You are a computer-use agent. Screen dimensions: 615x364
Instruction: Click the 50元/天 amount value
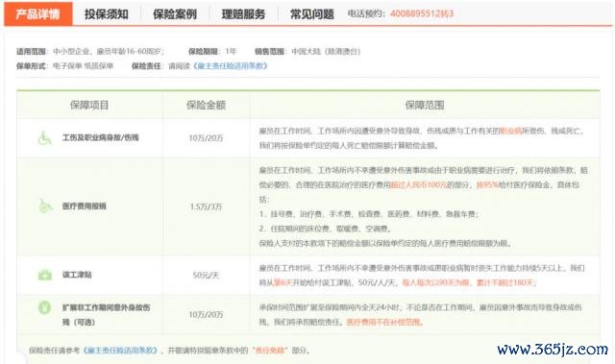tap(206, 275)
